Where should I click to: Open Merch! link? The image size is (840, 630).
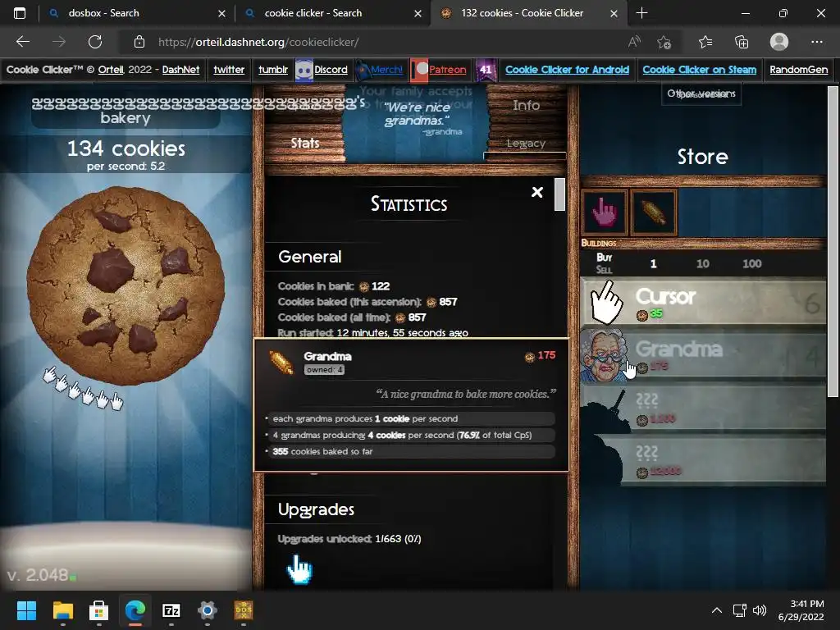[386, 70]
